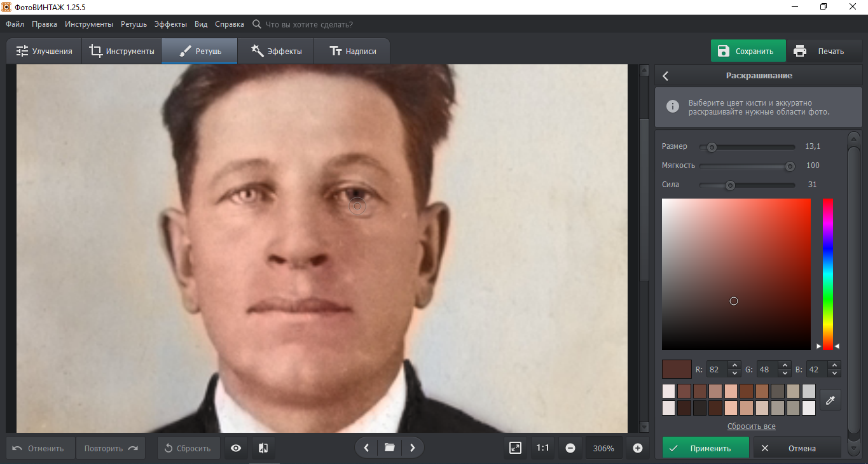Toggle before/after comparison view icon
Screen dimensions: 868x464
click(263, 448)
